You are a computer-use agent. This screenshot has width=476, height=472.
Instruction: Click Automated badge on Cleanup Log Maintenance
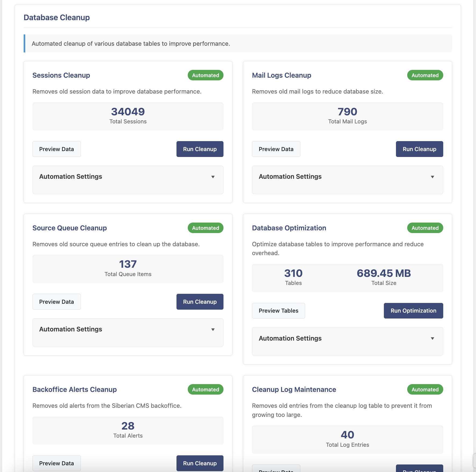[x=425, y=389]
